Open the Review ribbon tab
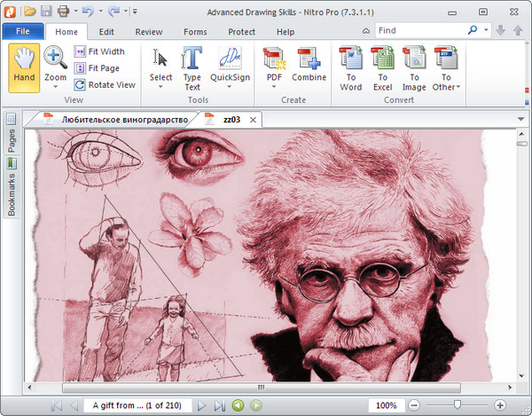 click(x=149, y=32)
